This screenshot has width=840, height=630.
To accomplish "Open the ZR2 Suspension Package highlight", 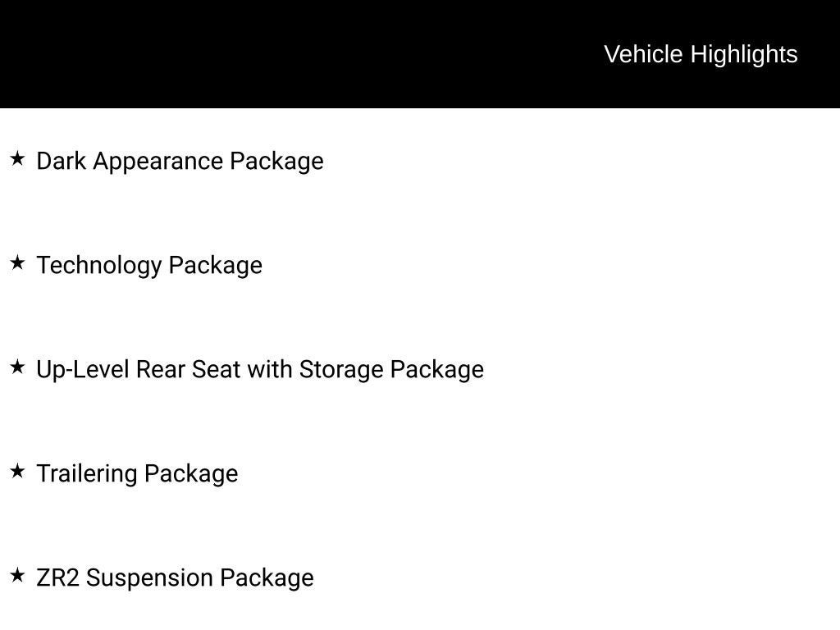I will (175, 578).
